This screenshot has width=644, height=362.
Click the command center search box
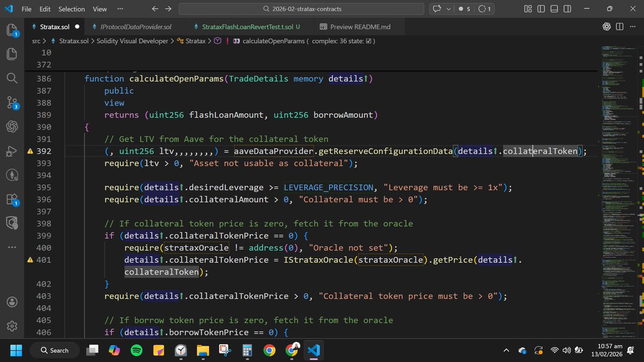click(x=302, y=9)
